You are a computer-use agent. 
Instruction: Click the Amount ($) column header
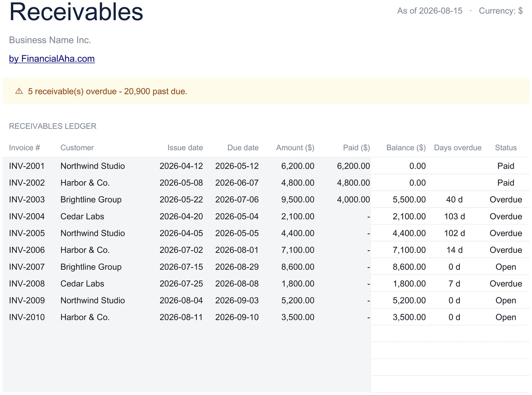[x=295, y=148]
